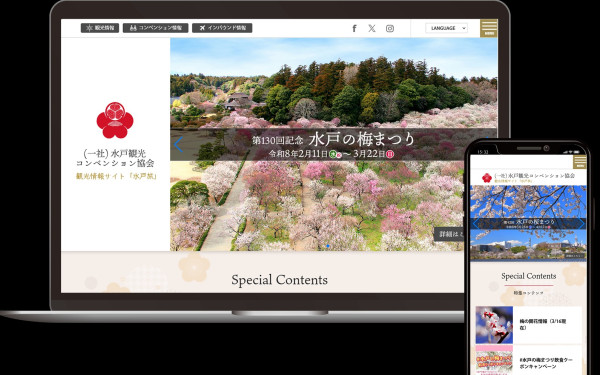Open the X (Twitter) icon in laptop header
This screenshot has height=375, width=600.
point(372,28)
